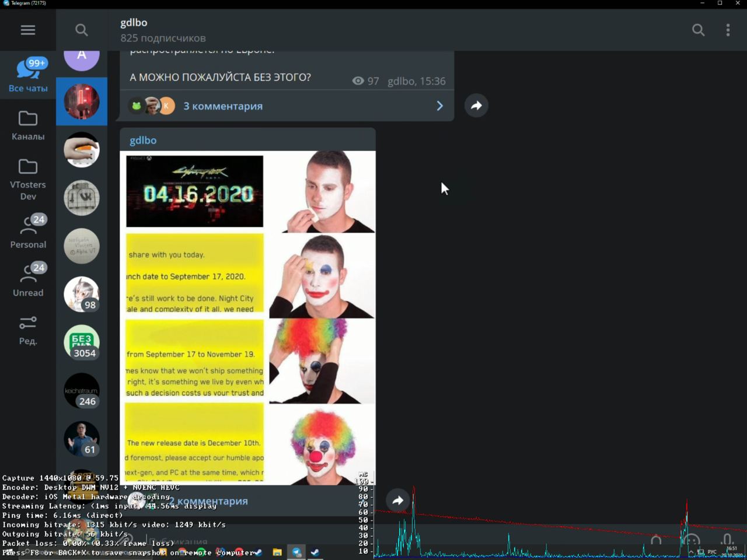The width and height of the screenshot is (747, 560).
Task: Expand comments using the chevron arrow
Action: [x=440, y=106]
